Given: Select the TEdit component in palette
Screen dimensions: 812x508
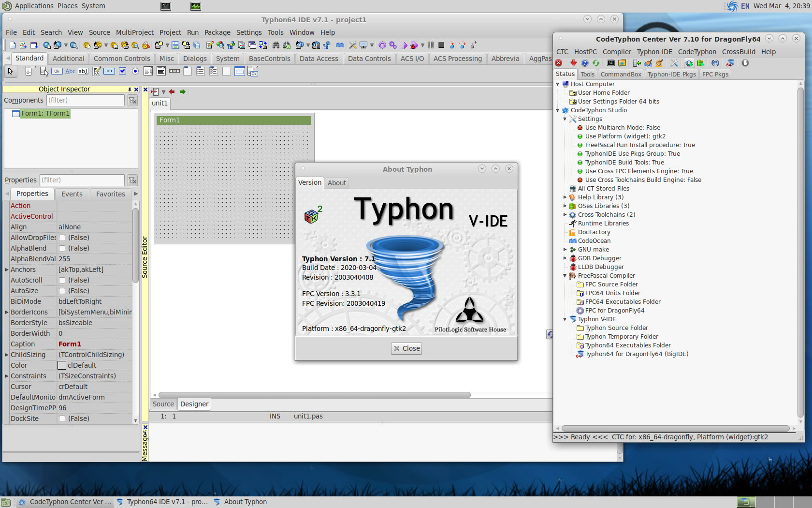Looking at the screenshot, I should [83, 71].
